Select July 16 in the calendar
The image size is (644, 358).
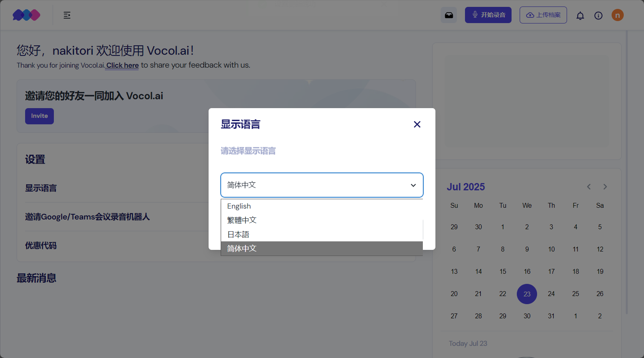tap(527, 271)
